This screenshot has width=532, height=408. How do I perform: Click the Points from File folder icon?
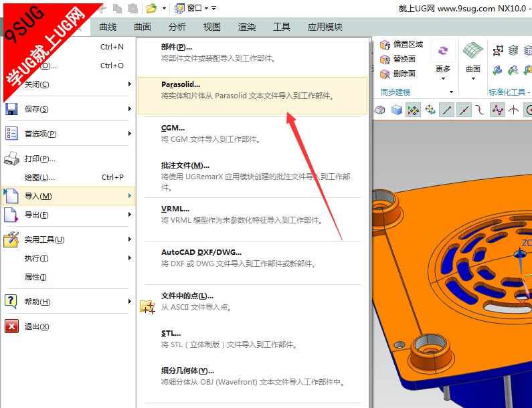point(147,306)
